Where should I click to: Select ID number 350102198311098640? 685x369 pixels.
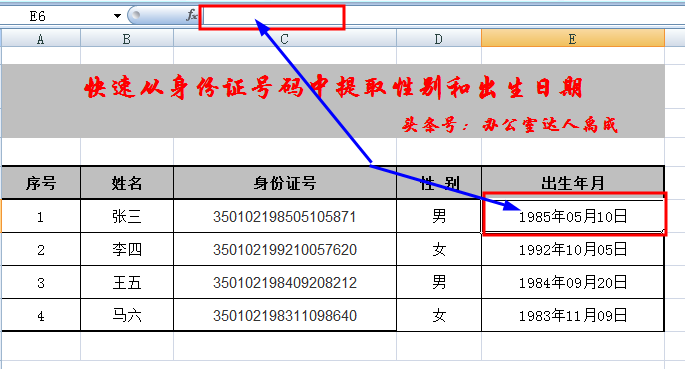[285, 315]
